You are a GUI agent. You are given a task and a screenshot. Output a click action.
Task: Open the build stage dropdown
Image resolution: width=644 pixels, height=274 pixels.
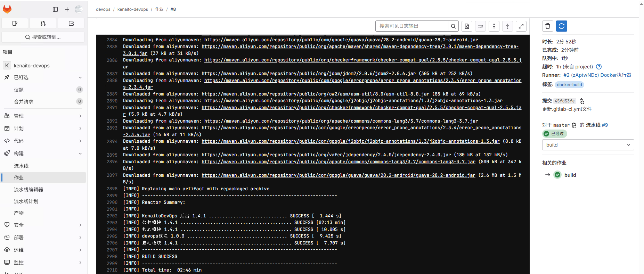pyautogui.click(x=588, y=145)
